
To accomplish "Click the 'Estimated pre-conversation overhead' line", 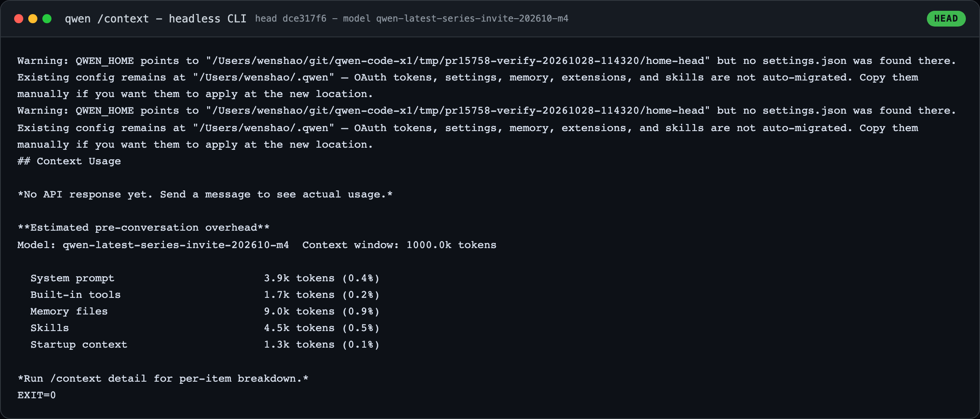I will click(x=144, y=228).
